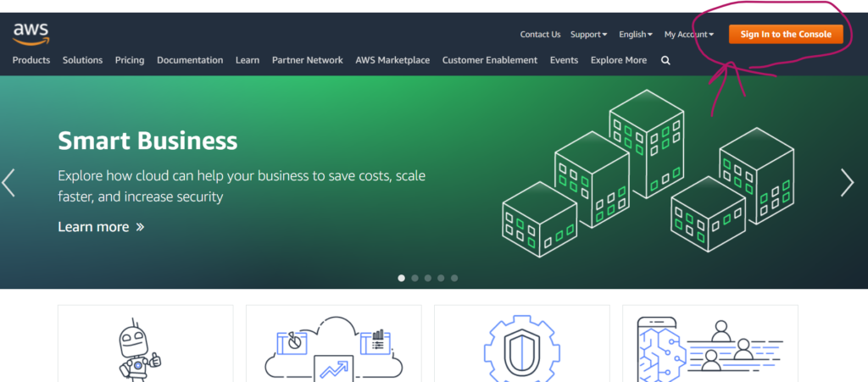Click the cloud analytics chart card illustration
Screen dimensions: 868x382
[x=334, y=349]
